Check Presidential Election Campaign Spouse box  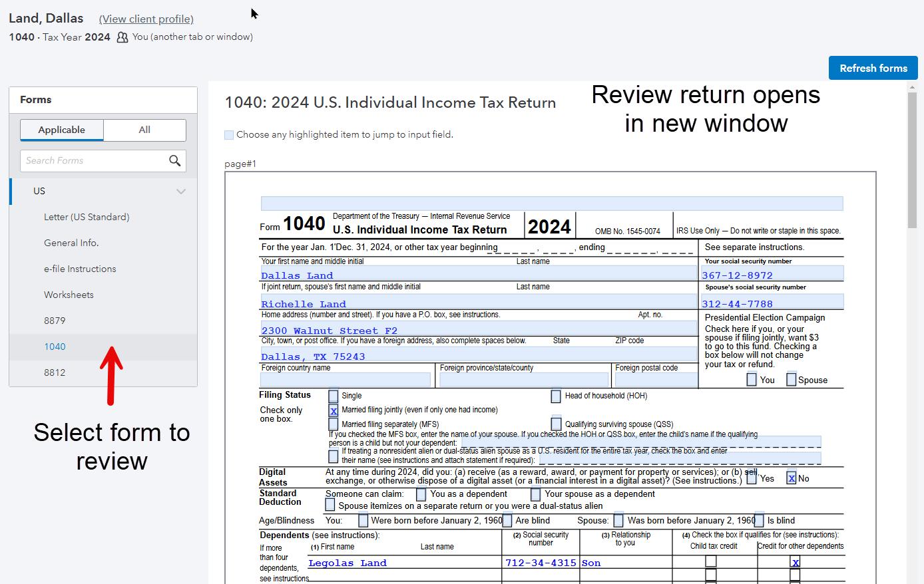coord(792,380)
